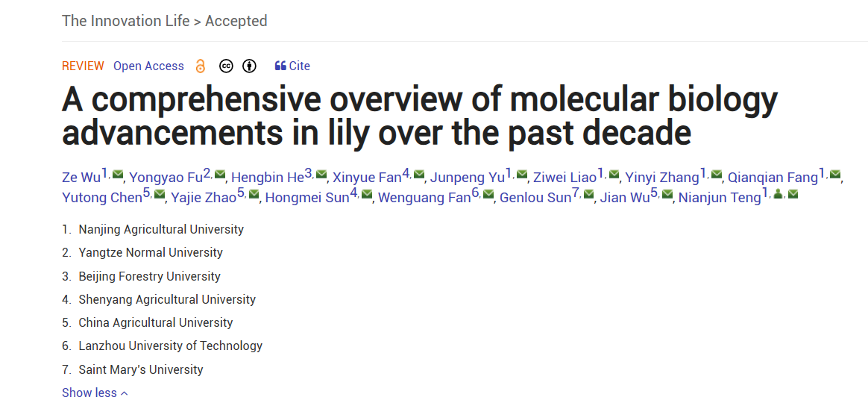Click email envelope next to Wenguang Fan

[488, 195]
